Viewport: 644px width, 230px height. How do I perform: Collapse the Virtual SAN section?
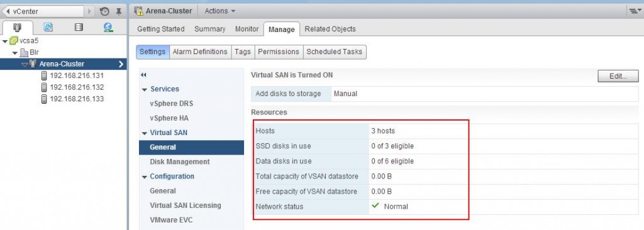click(144, 133)
